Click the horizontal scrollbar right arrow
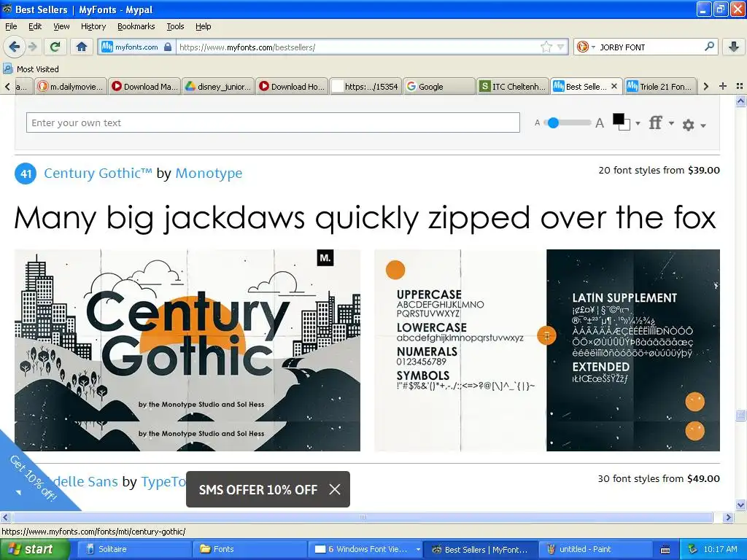 728,517
